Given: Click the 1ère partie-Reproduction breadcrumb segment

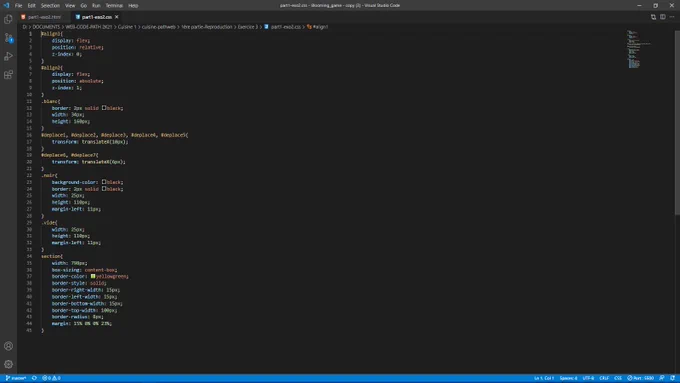Looking at the screenshot, I should point(207,27).
